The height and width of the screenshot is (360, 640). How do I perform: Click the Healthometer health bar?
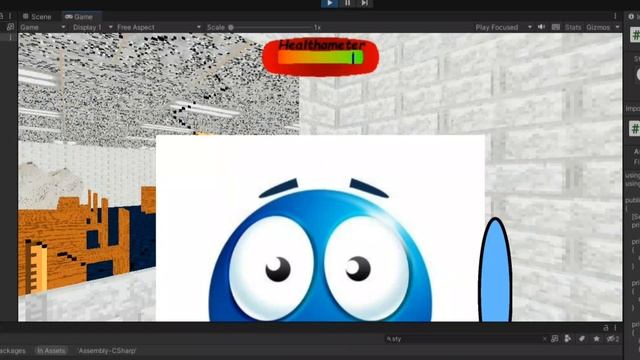point(320,57)
